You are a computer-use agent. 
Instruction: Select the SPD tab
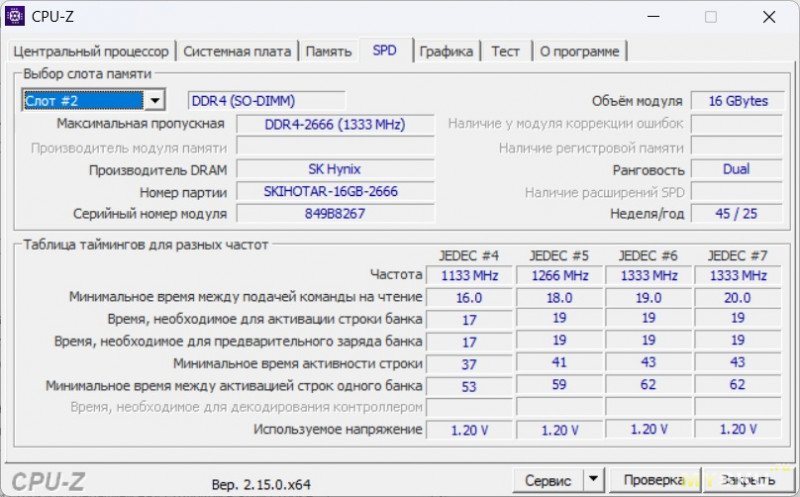tap(385, 50)
